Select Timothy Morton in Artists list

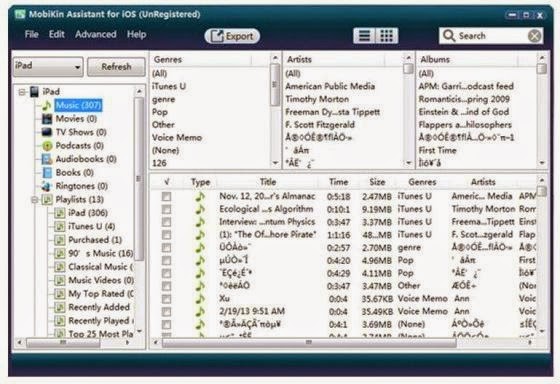(317, 99)
